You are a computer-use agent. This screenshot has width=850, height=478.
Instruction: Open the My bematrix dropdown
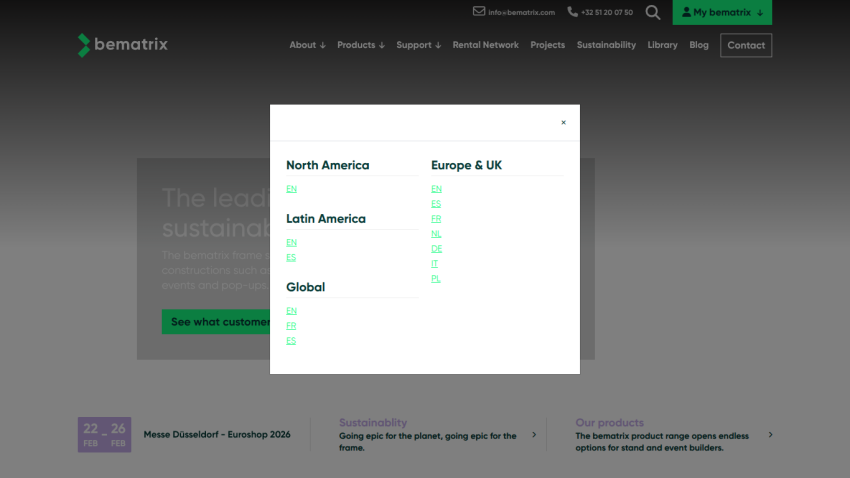click(x=722, y=12)
